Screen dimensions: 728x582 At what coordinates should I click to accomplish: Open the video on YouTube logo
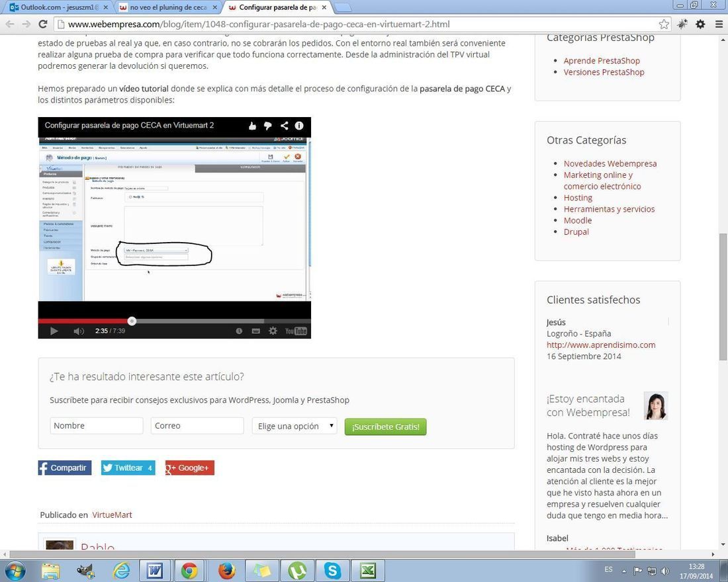296,331
